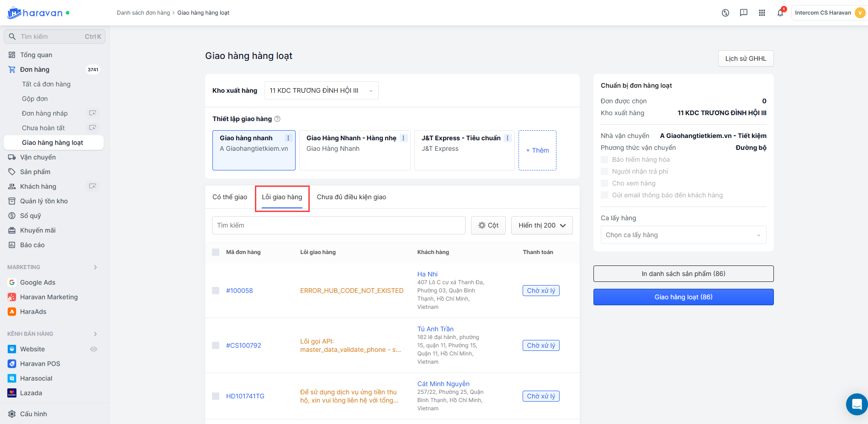Select Giao hàng nhanh shipping card

click(x=254, y=150)
